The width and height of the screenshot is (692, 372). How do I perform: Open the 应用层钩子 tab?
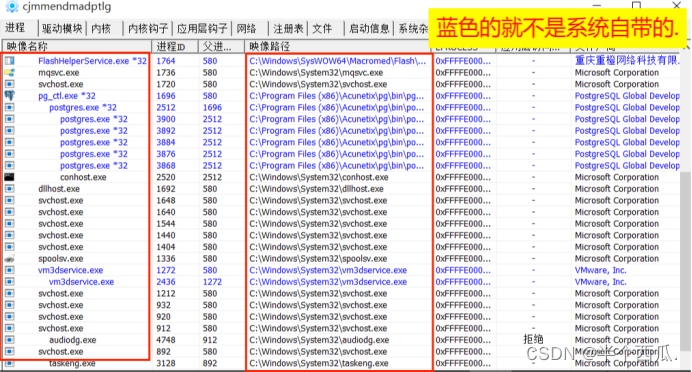click(x=202, y=29)
